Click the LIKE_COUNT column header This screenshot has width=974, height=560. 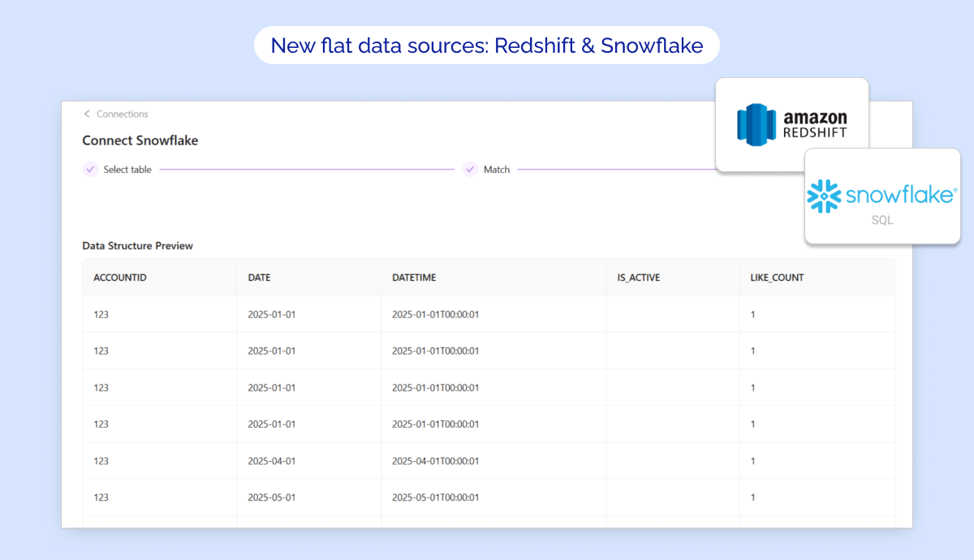click(777, 278)
